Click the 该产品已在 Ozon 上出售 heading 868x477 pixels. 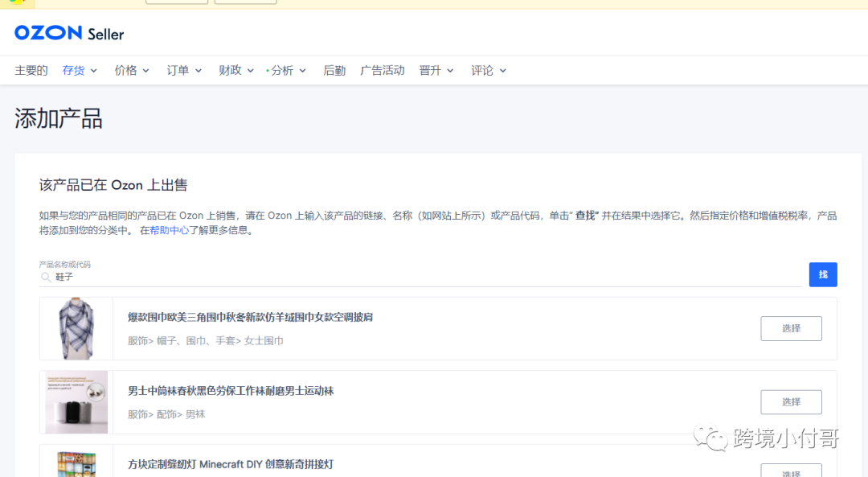coord(113,185)
